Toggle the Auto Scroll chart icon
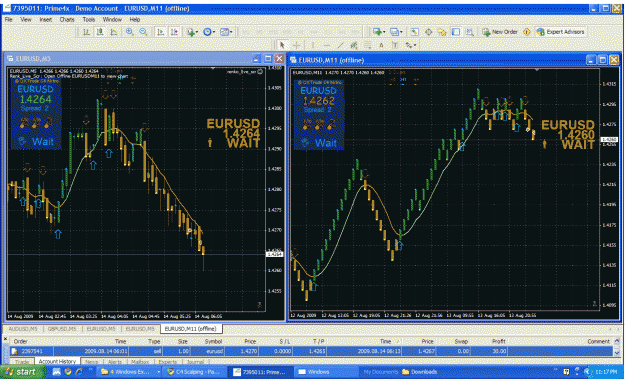Image resolution: width=625 pixels, height=381 pixels. (160, 32)
